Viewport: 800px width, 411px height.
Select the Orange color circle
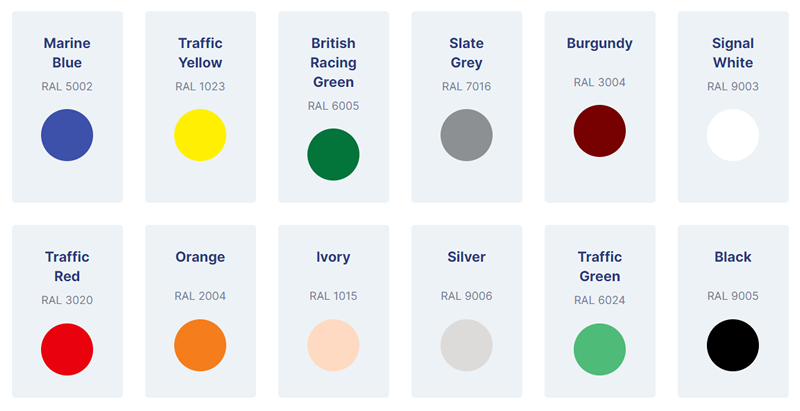pyautogui.click(x=200, y=345)
